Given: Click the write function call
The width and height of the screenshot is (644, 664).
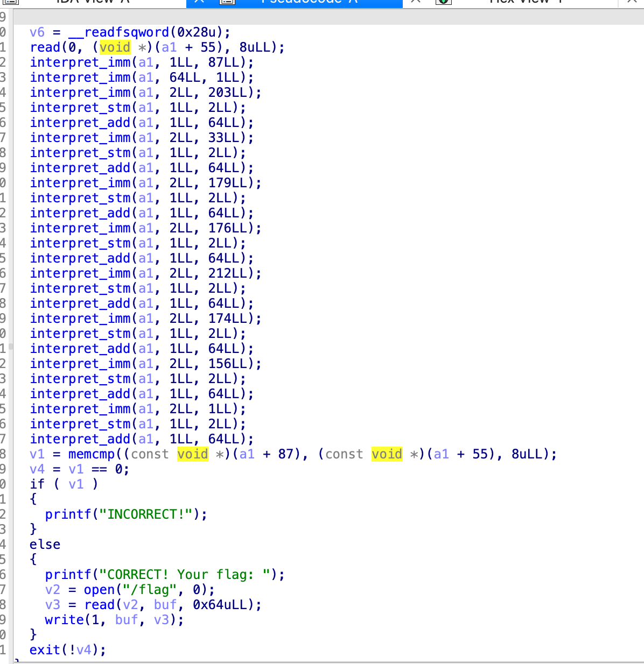Looking at the screenshot, I should [x=64, y=620].
